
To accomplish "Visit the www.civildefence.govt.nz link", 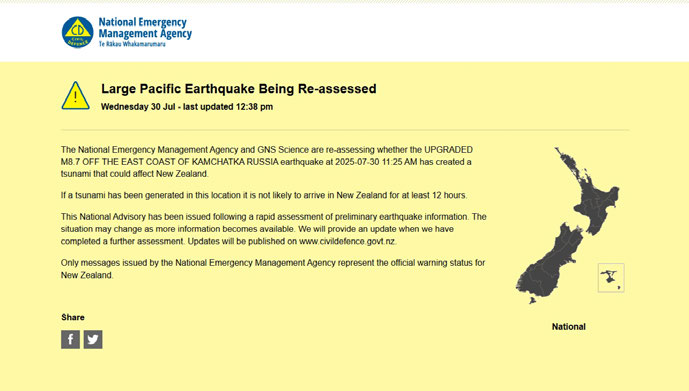I will (x=347, y=241).
